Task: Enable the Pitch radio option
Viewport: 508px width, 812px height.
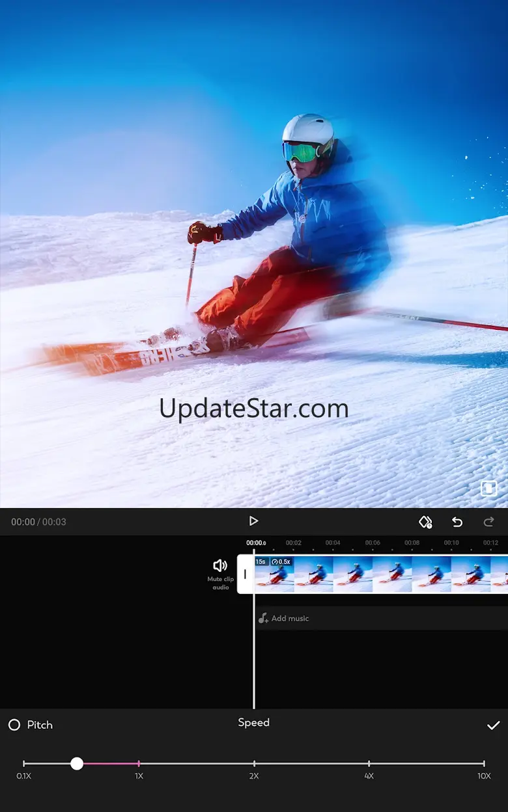Action: tap(14, 725)
